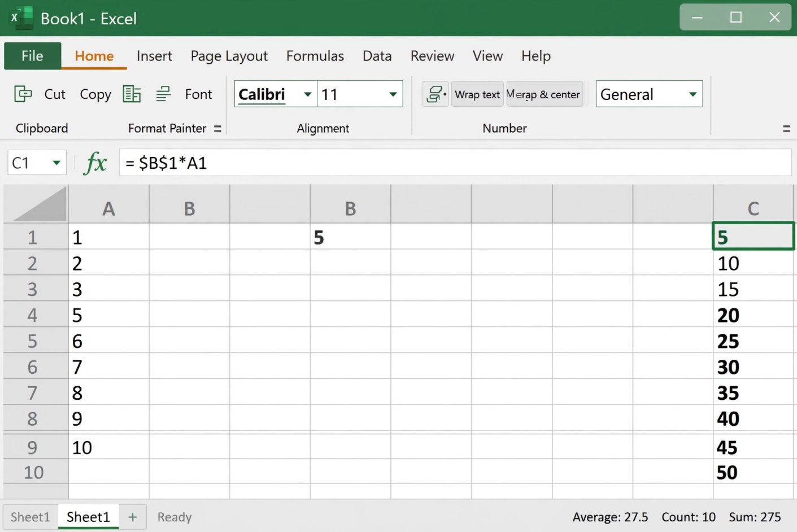Click Sum: 275 in status bar
This screenshot has height=532, width=797.
click(x=755, y=517)
